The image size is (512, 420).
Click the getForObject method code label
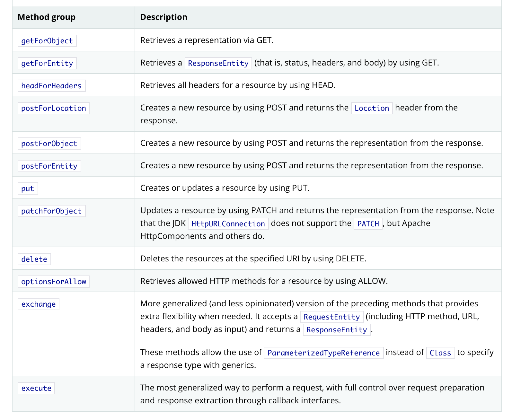pyautogui.click(x=47, y=41)
